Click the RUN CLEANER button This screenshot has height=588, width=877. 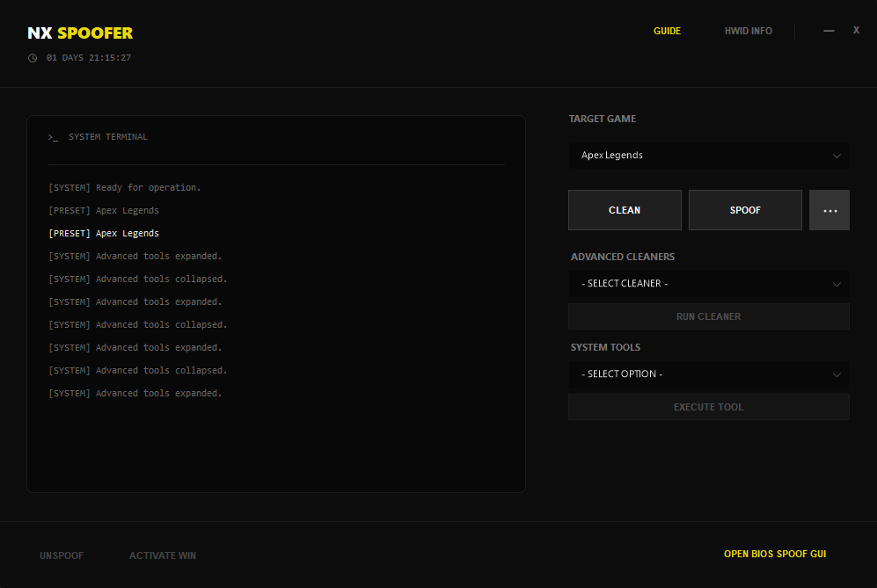coord(709,316)
